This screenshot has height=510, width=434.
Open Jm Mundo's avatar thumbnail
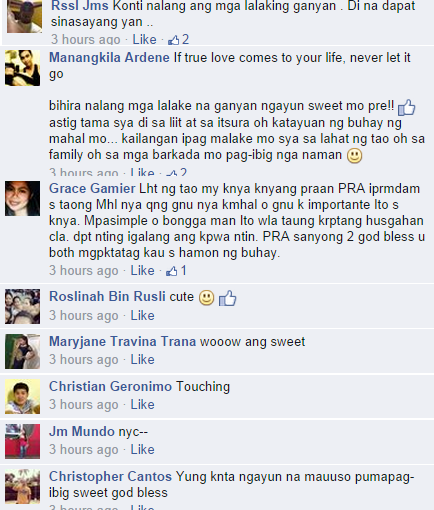(22, 441)
